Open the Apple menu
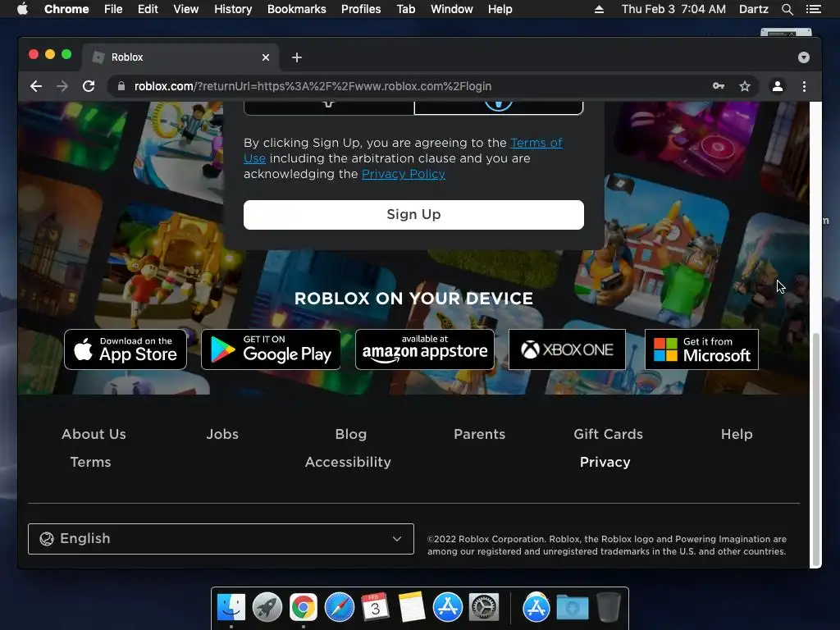 click(x=22, y=9)
